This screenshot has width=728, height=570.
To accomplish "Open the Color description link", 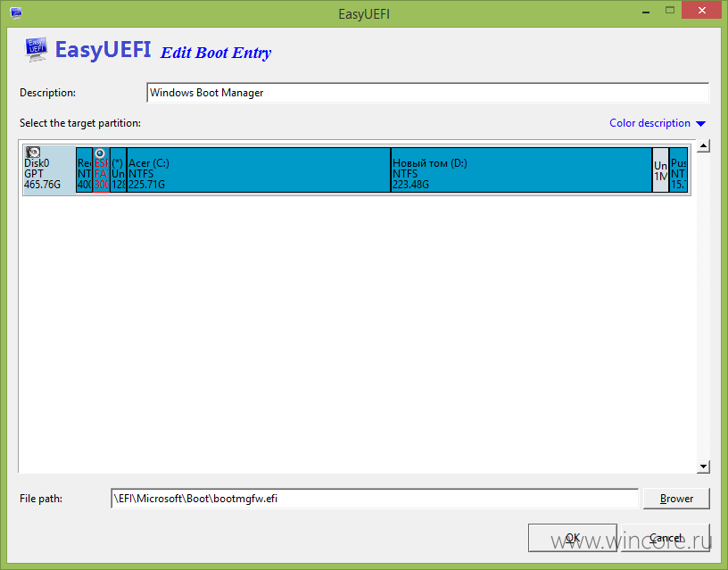I will (x=649, y=123).
